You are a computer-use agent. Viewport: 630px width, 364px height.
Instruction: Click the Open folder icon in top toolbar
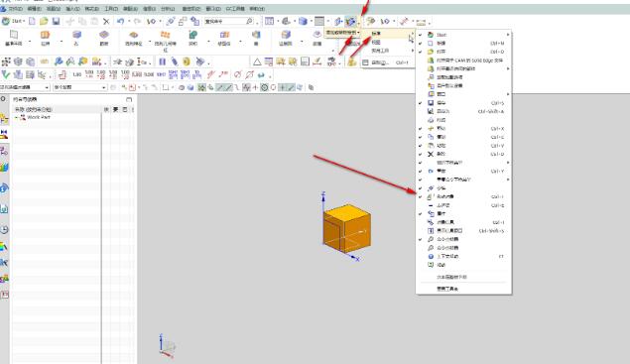point(44,21)
